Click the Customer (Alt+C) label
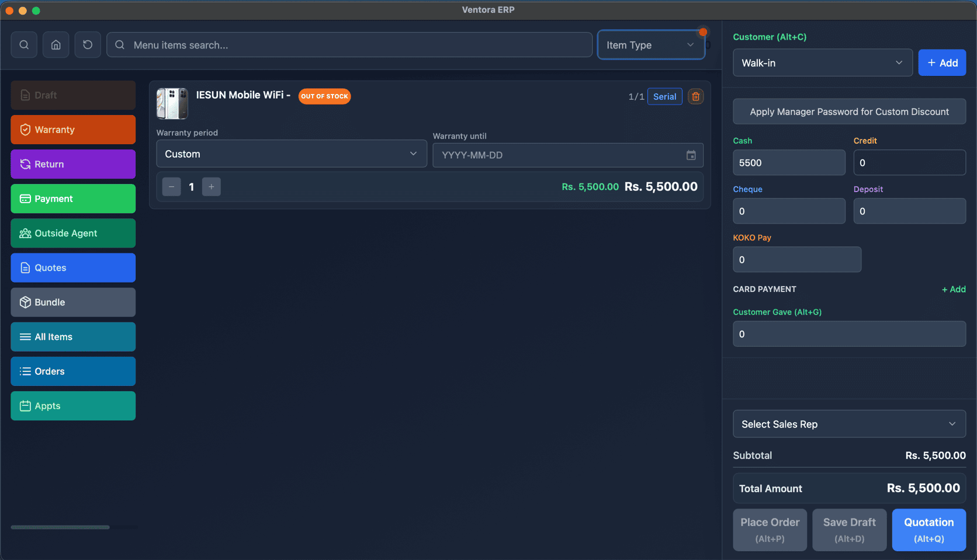Screen dimensions: 977x560 pyautogui.click(x=770, y=37)
